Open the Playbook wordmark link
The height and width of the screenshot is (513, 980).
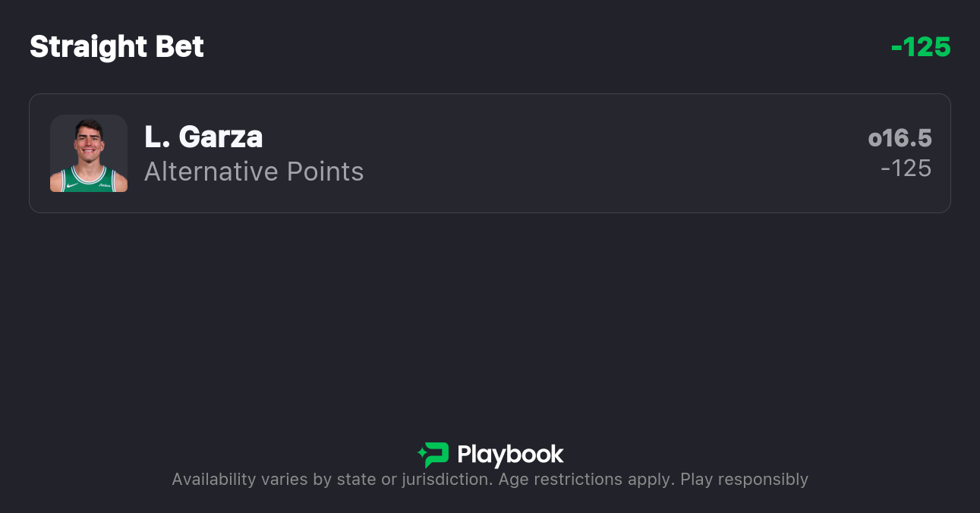pos(510,455)
